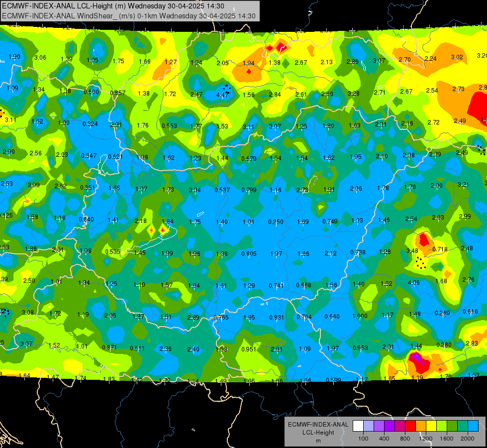The width and height of the screenshot is (487, 448).
Task: Click the wind shear value 0.718
Action: [x=440, y=249]
